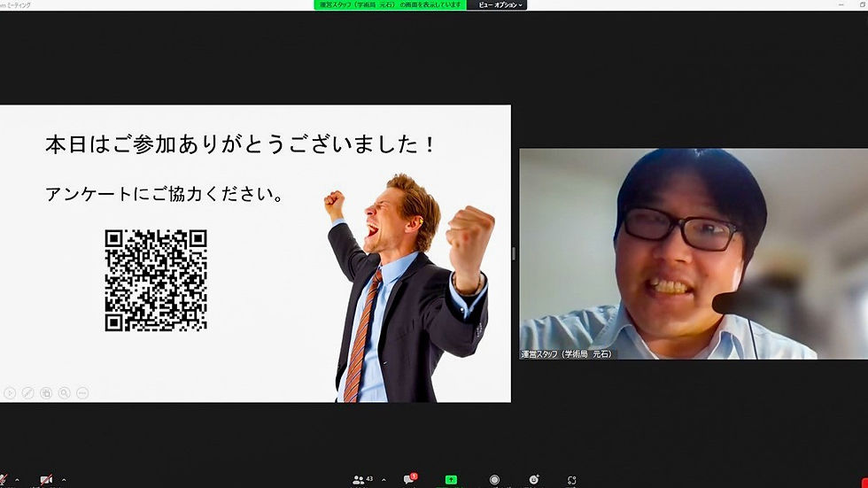This screenshot has height=488, width=868.
Task: Open the ビュー オプション dropdown
Action: [x=500, y=5]
